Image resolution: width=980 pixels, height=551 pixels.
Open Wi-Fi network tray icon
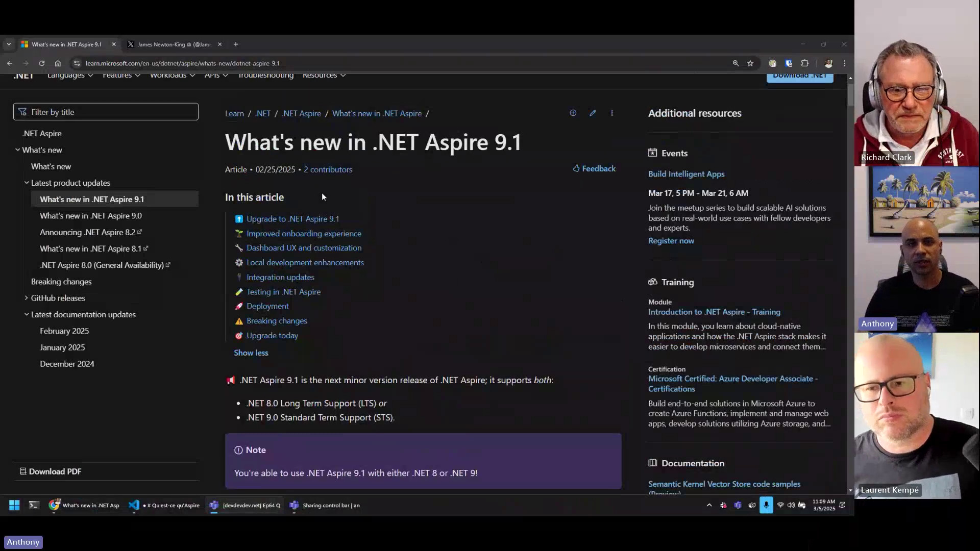click(780, 505)
